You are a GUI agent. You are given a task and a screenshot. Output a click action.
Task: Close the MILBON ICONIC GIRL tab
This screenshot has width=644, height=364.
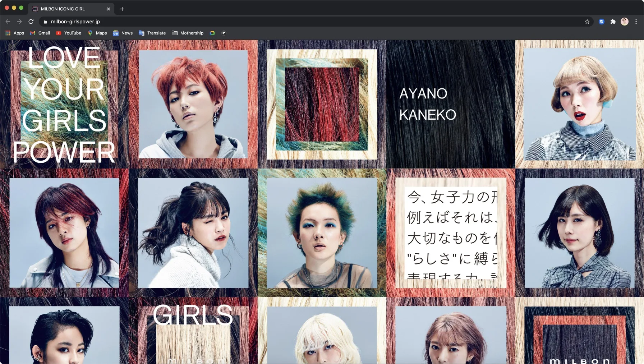click(x=109, y=9)
